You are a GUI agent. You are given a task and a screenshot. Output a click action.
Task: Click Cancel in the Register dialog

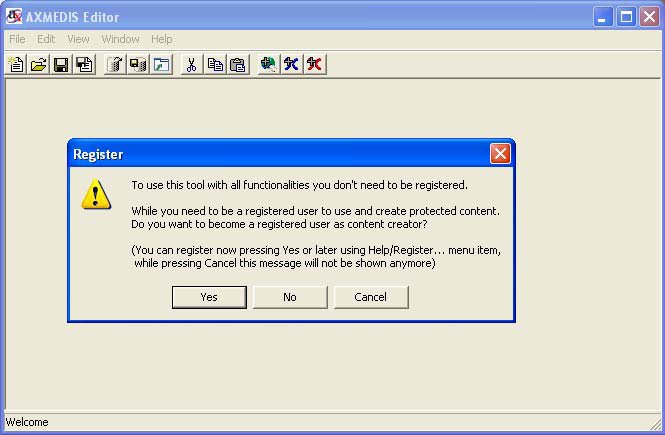tap(371, 297)
